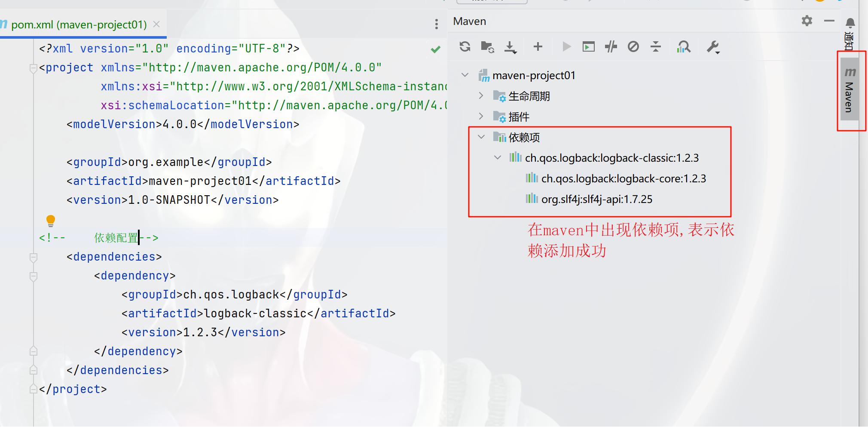Open the editor tab options menu
This screenshot has width=868, height=427.
pyautogui.click(x=437, y=25)
